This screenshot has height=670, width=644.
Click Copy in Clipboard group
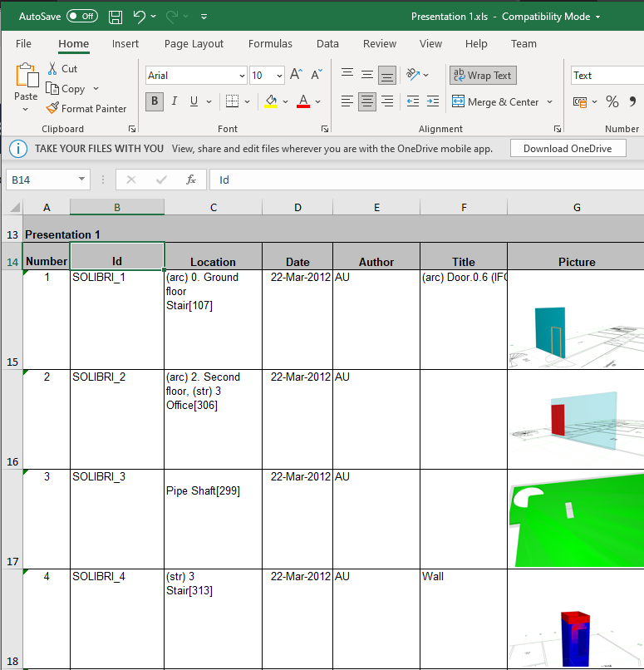(x=66, y=89)
